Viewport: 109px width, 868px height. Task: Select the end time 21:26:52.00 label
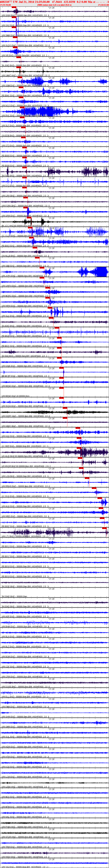(103, 5)
